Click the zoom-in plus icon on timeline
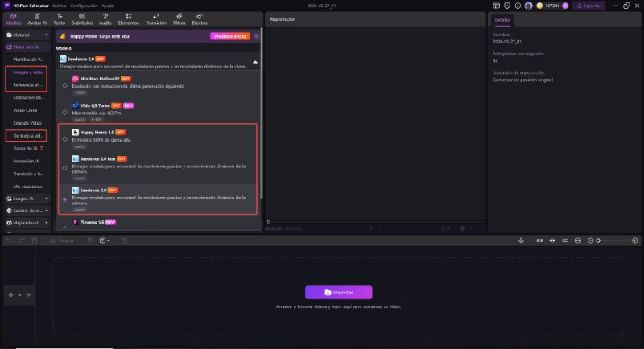 pos(635,240)
